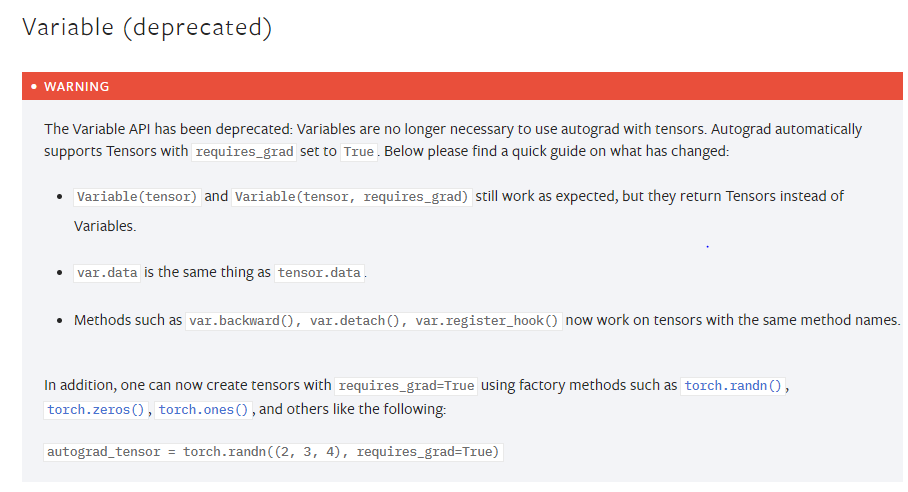Click the 'True' inline code snippet
Screen dimensions: 908x492
point(358,152)
